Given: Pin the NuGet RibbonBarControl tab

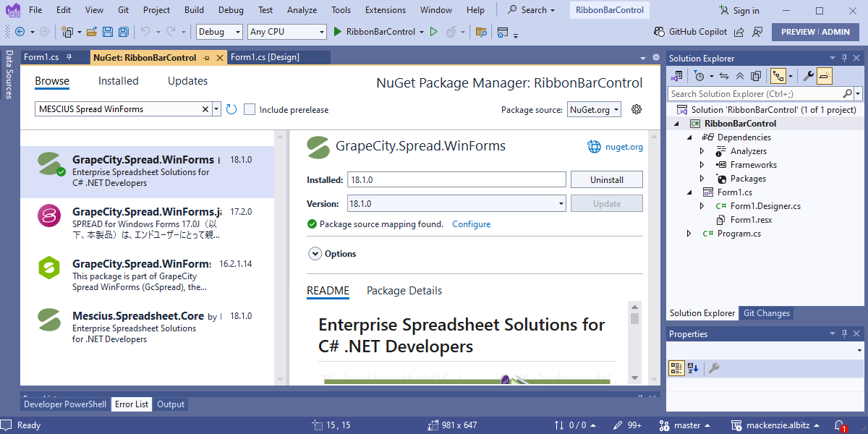Looking at the screenshot, I should pyautogui.click(x=206, y=57).
